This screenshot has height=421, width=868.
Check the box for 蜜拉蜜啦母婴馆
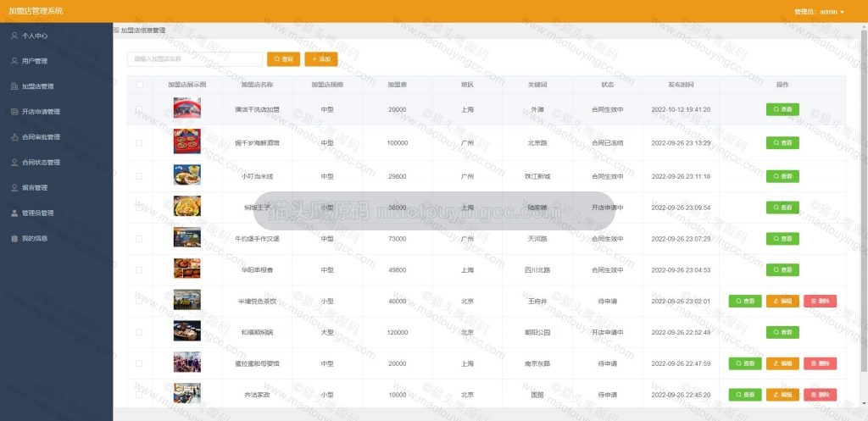tap(139, 363)
